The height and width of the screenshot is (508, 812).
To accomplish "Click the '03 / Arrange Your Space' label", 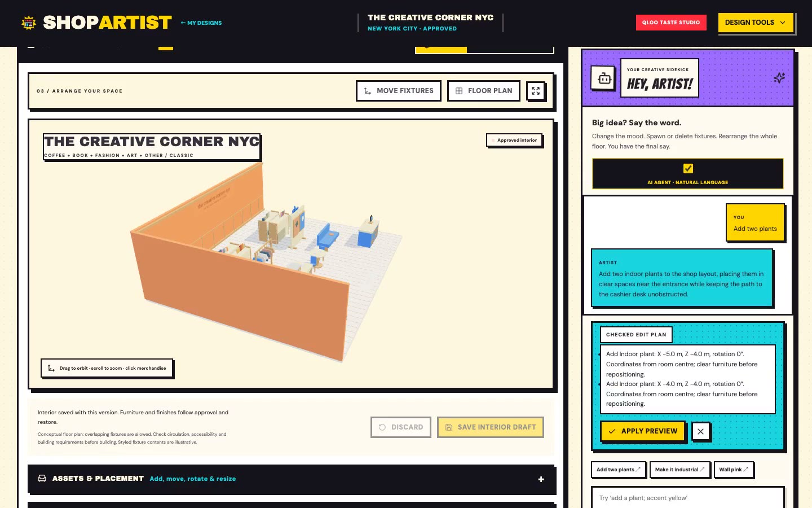I will click(x=80, y=91).
